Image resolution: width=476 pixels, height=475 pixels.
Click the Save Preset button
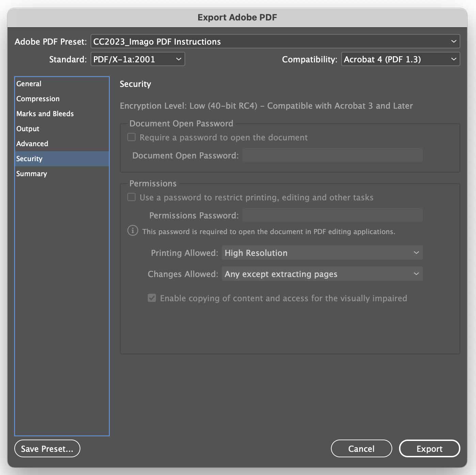point(47,449)
